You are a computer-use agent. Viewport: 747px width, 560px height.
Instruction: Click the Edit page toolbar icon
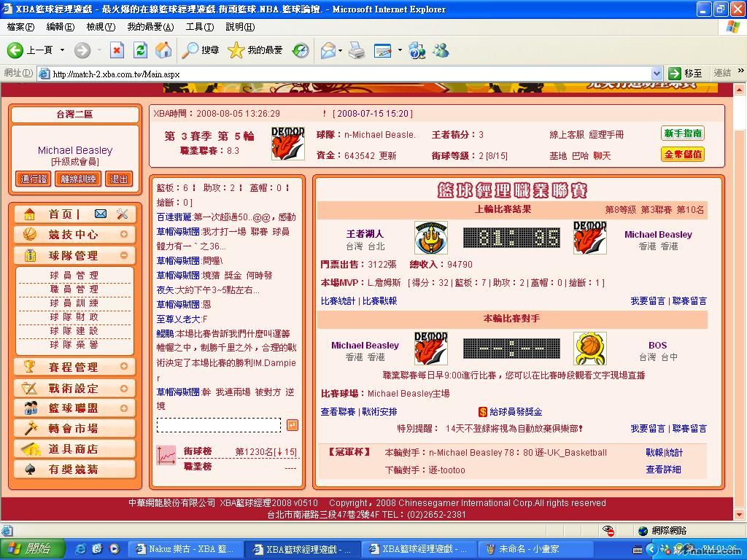383,50
